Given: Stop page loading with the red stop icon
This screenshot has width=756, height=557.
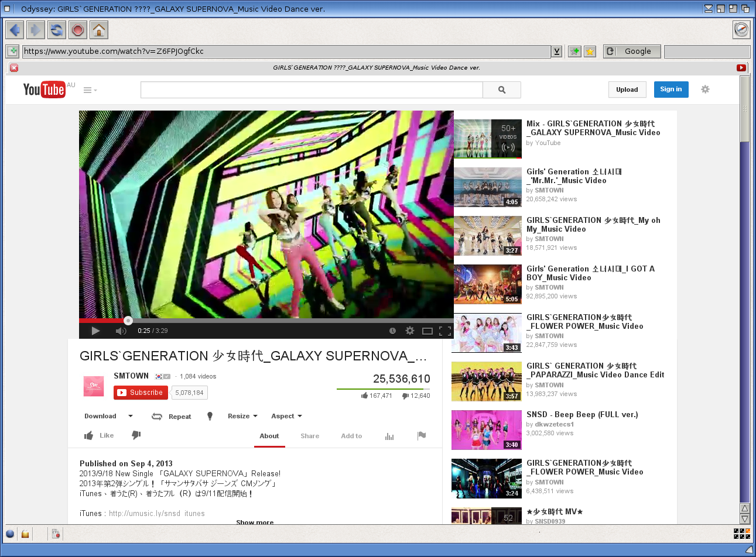Looking at the screenshot, I should tap(78, 30).
